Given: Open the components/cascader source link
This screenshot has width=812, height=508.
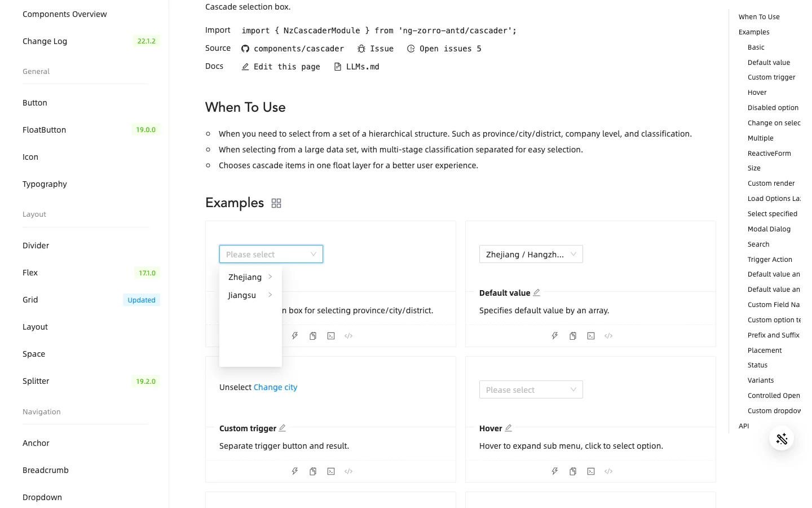Looking at the screenshot, I should click(x=293, y=49).
